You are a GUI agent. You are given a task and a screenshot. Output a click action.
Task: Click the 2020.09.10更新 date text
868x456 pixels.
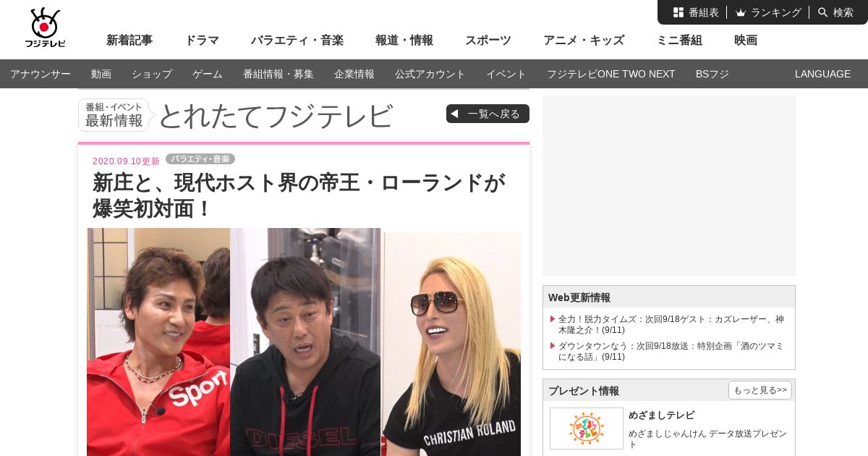click(126, 161)
